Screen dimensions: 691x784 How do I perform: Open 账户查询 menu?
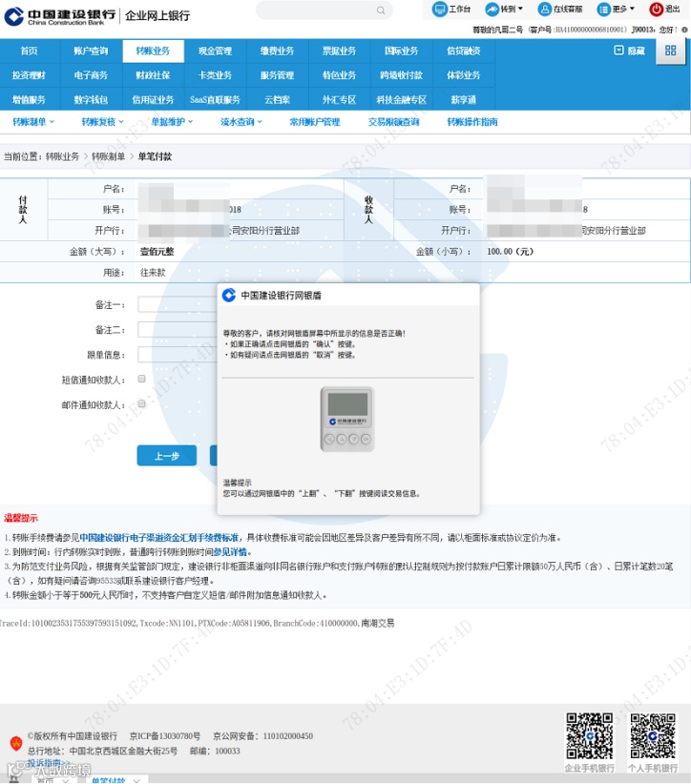91,51
